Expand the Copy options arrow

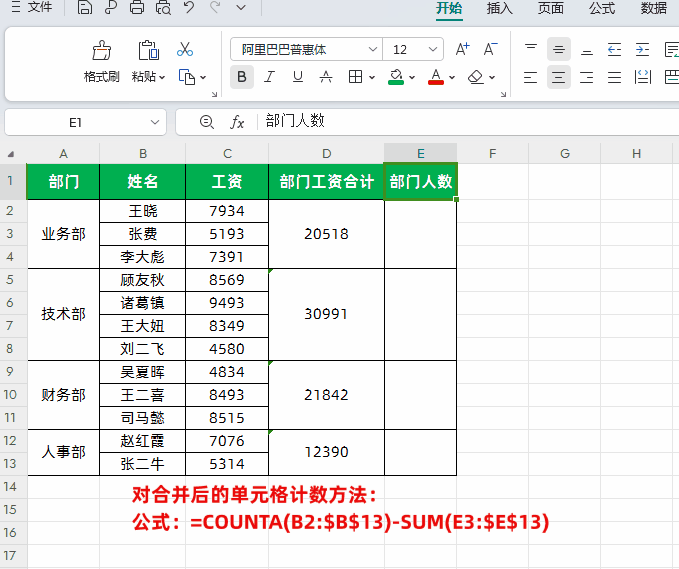[203, 78]
